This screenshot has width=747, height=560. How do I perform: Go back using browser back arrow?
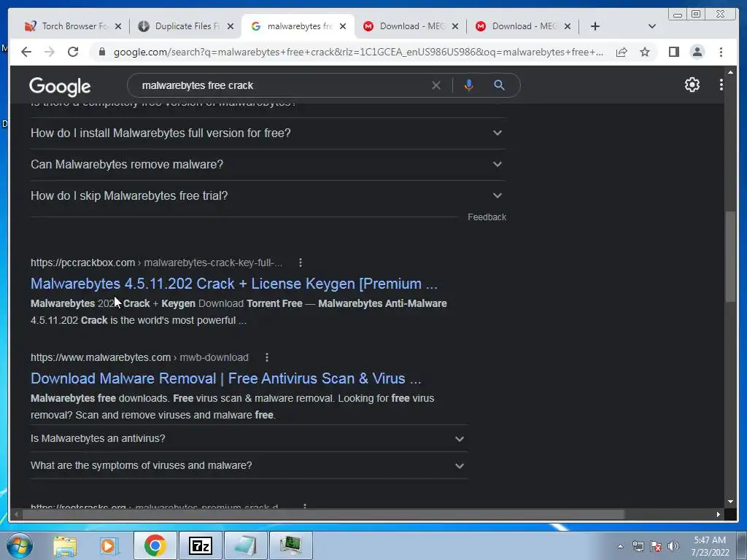tap(26, 52)
